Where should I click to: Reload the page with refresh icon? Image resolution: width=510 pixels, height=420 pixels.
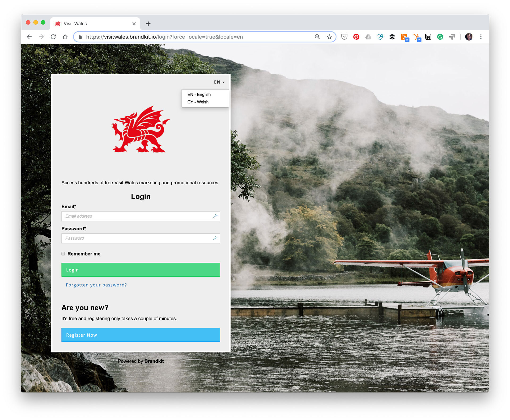[x=53, y=37]
